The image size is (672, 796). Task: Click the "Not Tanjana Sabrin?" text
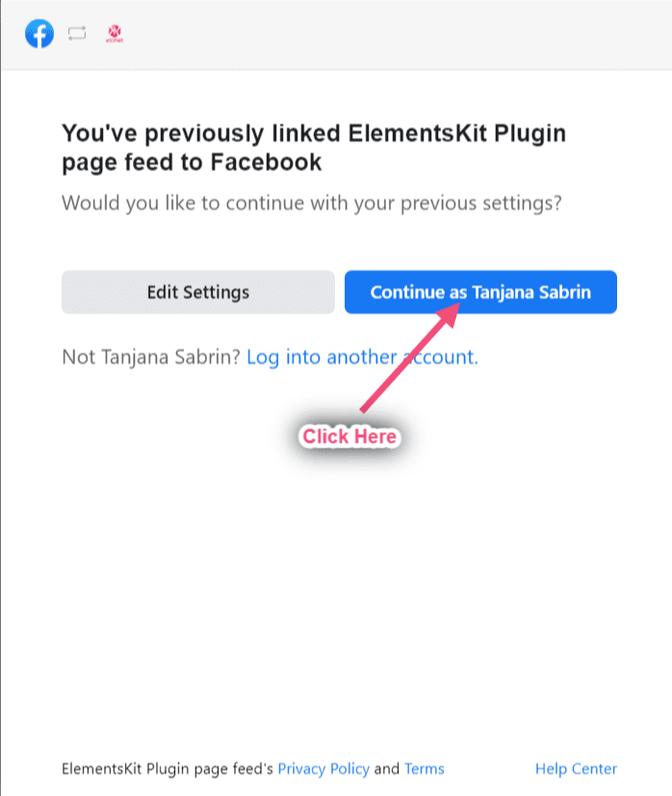pyautogui.click(x=151, y=357)
